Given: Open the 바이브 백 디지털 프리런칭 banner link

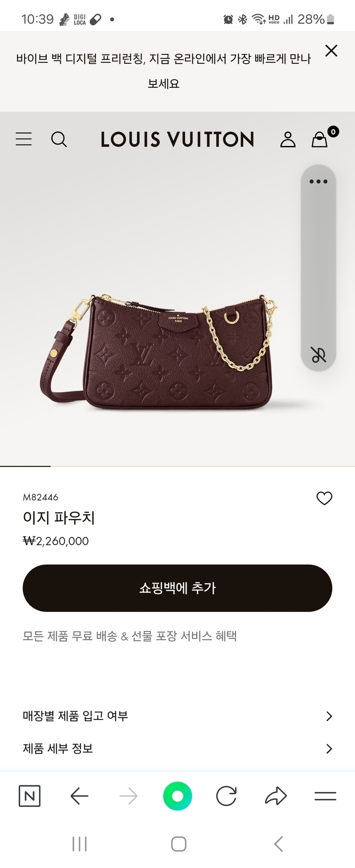Looking at the screenshot, I should (x=163, y=71).
